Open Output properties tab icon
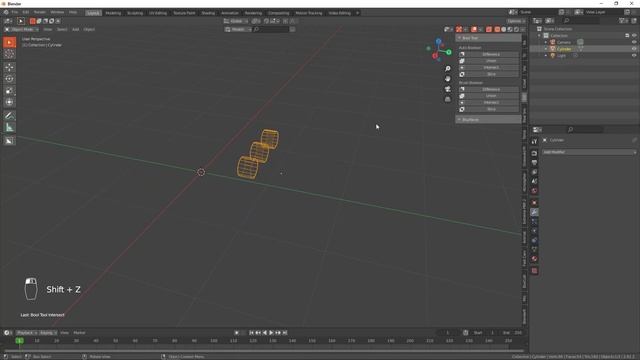Image resolution: width=640 pixels, height=360 pixels. [x=534, y=163]
